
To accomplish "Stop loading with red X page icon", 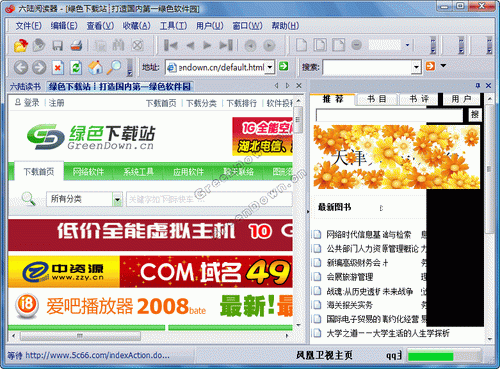I will (58, 68).
